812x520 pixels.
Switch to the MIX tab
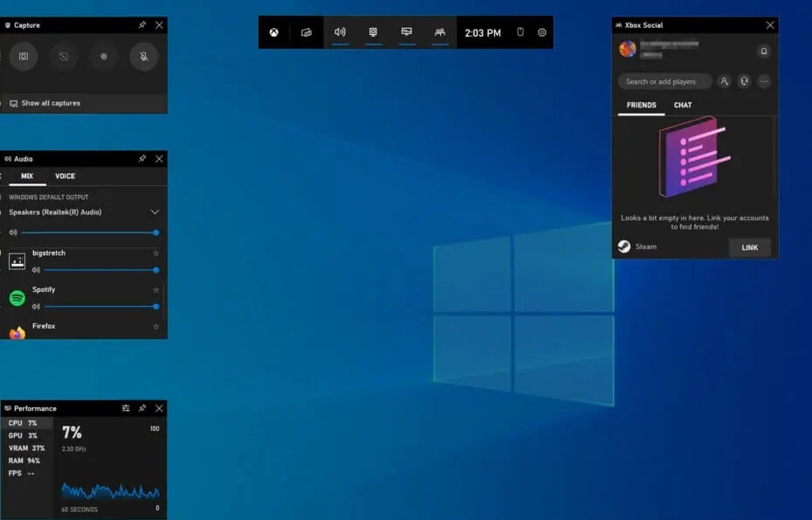tap(27, 177)
